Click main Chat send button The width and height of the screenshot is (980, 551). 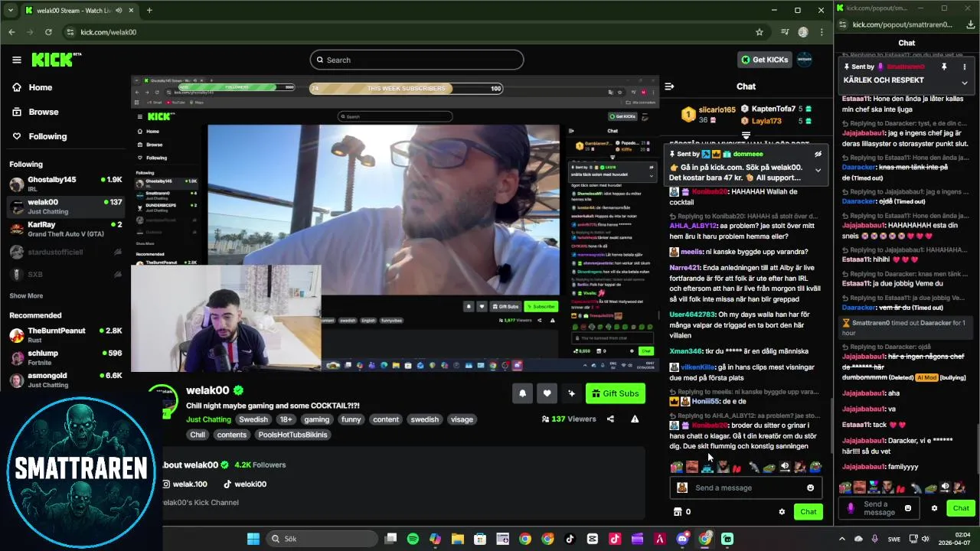tap(808, 512)
